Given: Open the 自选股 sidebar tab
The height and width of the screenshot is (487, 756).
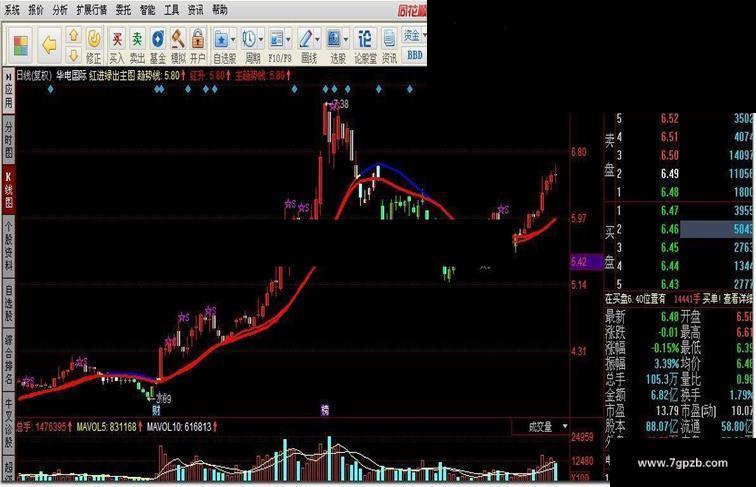Looking at the screenshot, I should click(9, 304).
